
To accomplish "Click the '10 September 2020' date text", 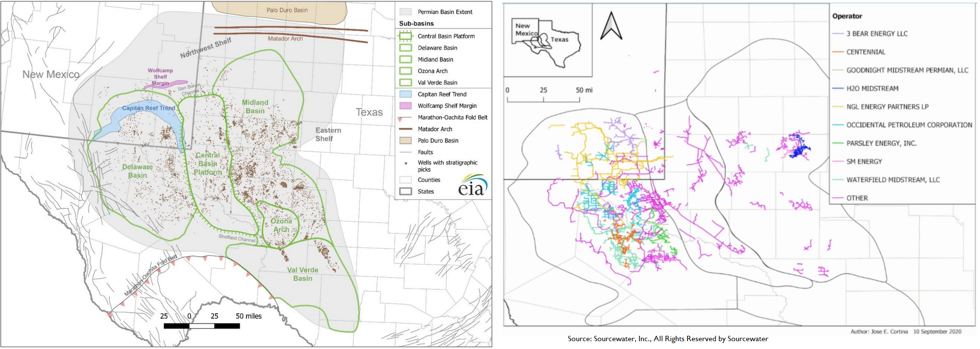I will pos(937,331).
